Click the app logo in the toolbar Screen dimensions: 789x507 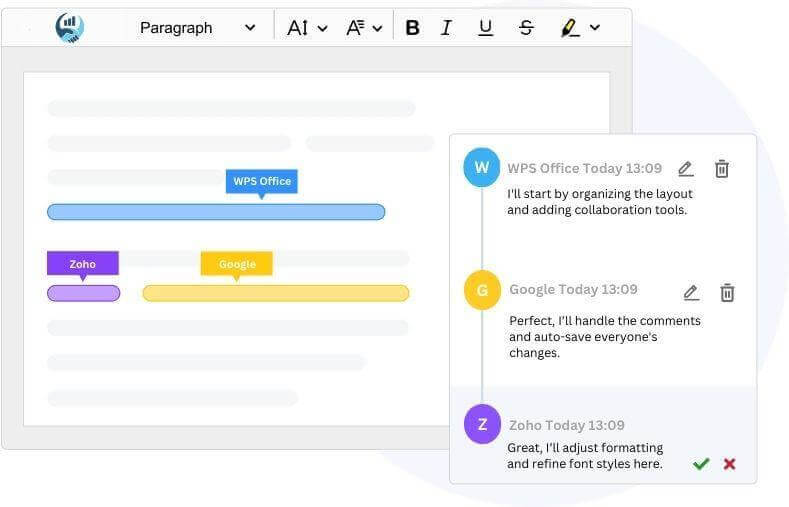click(x=69, y=27)
